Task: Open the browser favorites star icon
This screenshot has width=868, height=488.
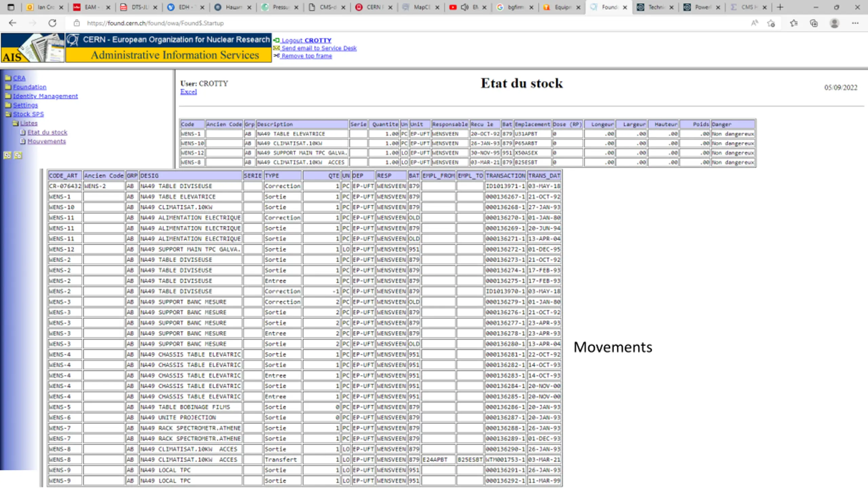Action: [793, 23]
